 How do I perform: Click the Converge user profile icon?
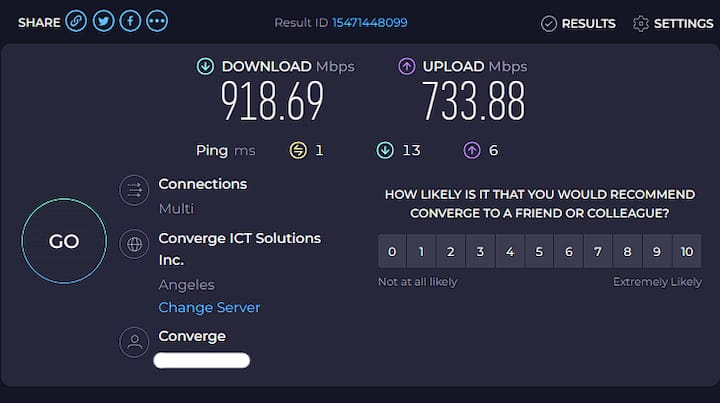pyautogui.click(x=134, y=343)
